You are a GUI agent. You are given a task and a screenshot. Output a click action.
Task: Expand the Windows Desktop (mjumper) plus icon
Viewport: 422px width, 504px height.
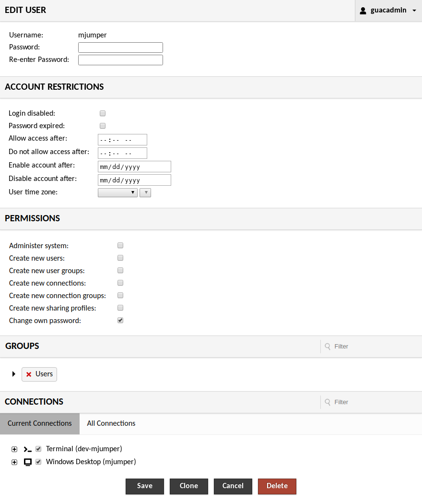(14, 462)
